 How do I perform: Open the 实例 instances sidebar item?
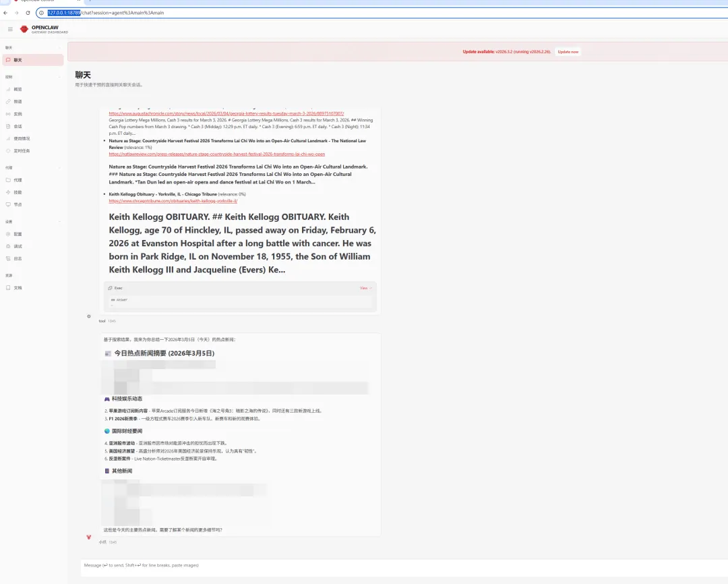33,114
